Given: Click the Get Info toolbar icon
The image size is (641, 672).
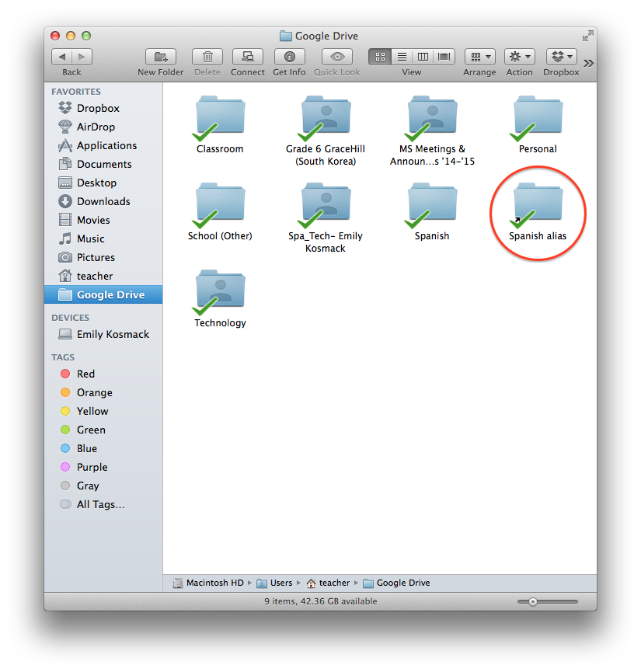Looking at the screenshot, I should click(289, 57).
